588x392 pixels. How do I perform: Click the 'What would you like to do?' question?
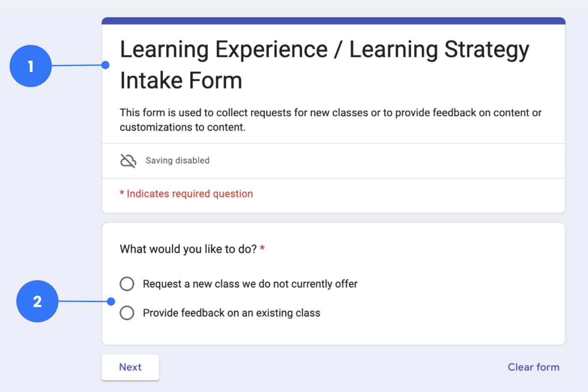click(x=188, y=249)
